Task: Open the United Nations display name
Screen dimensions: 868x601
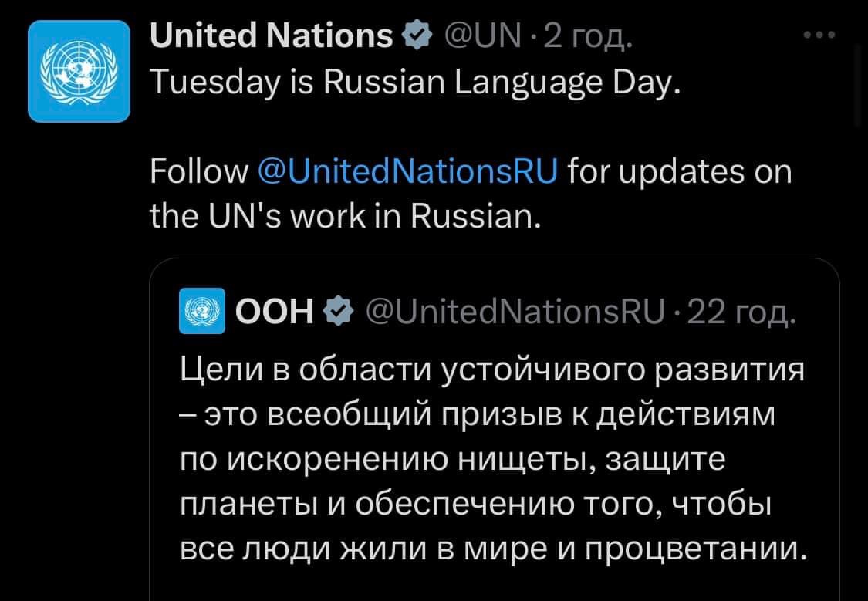Action: 271,35
